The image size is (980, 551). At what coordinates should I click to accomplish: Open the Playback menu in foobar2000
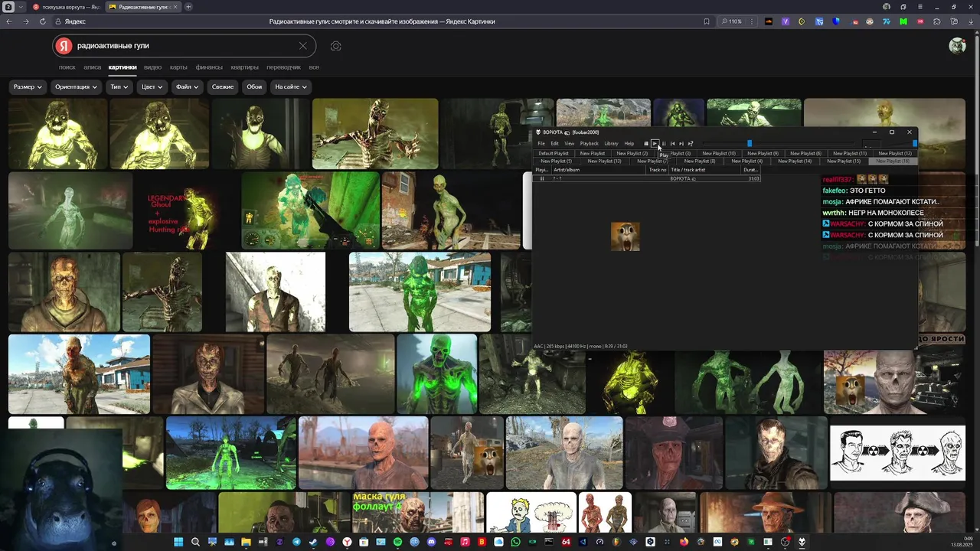(x=590, y=143)
